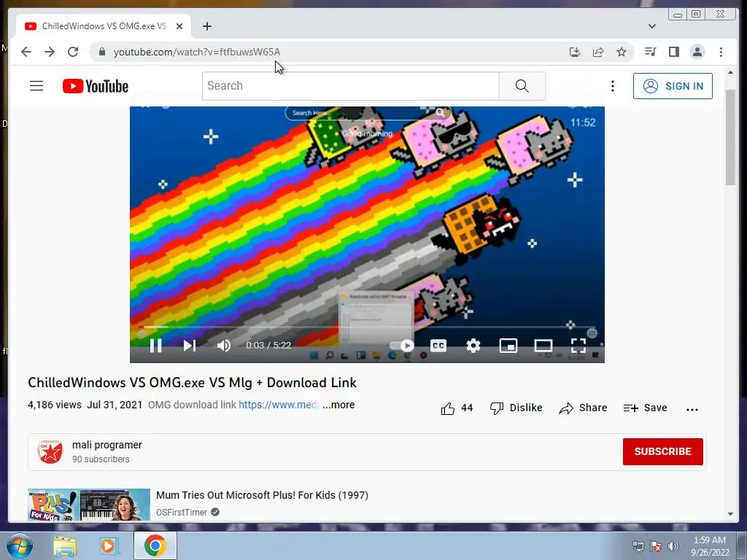Toggle Chrome side panel
This screenshot has width=747, height=560.
[x=673, y=52]
